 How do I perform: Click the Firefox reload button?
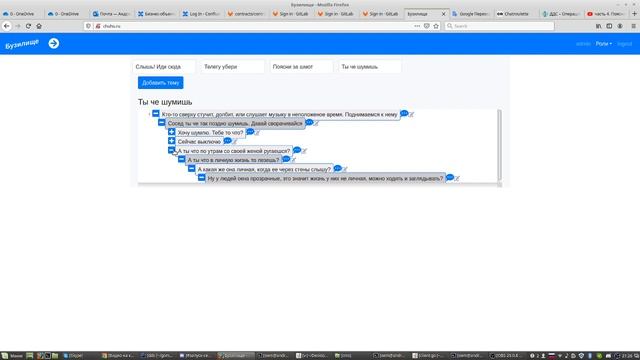pos(28,26)
